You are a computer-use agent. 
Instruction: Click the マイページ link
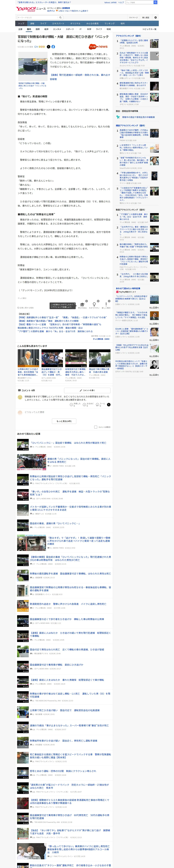click(133, 18)
